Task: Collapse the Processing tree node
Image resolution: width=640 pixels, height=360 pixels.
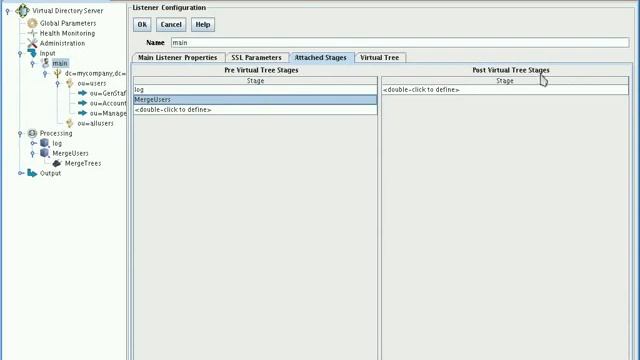Action: point(20,133)
